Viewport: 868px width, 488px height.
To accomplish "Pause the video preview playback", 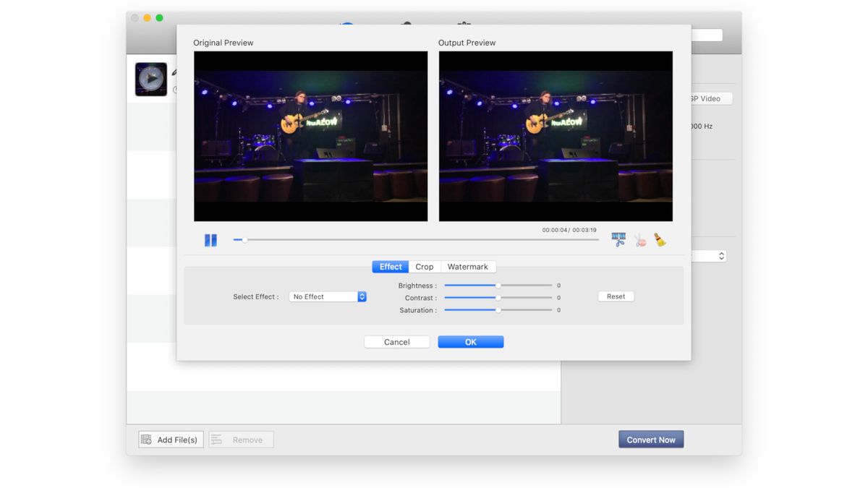I will coord(210,239).
